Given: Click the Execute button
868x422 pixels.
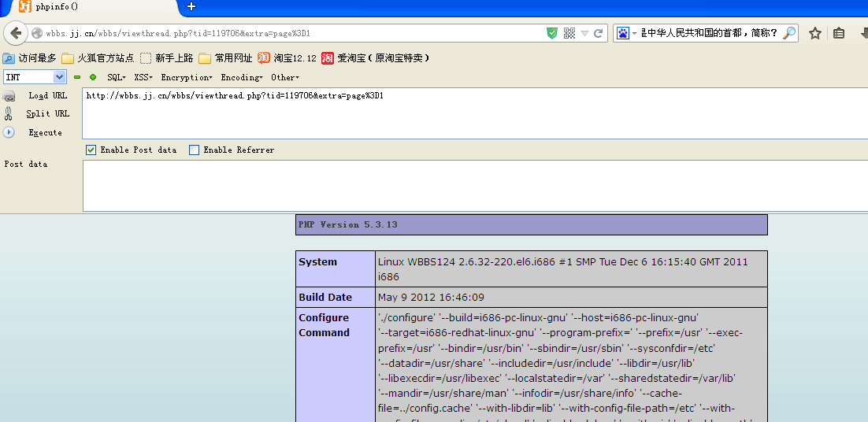Looking at the screenshot, I should point(46,133).
